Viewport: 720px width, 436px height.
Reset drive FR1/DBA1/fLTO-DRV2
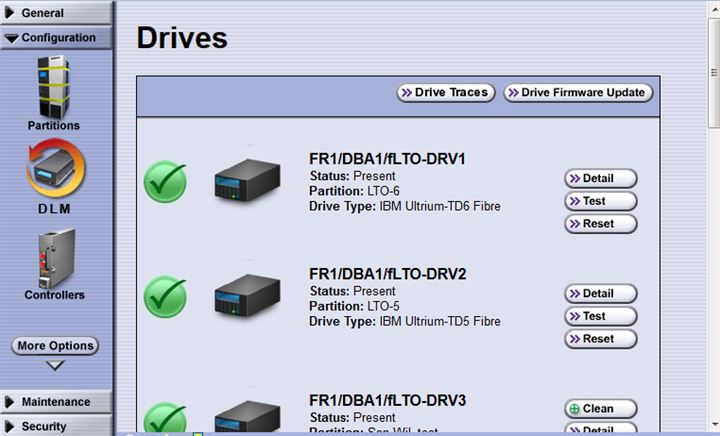pos(601,339)
